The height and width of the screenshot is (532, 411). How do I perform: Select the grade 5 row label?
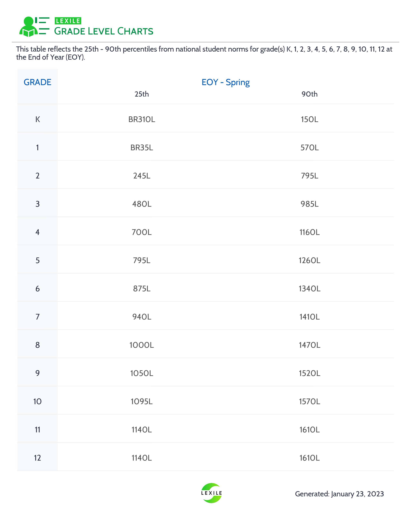point(38,260)
